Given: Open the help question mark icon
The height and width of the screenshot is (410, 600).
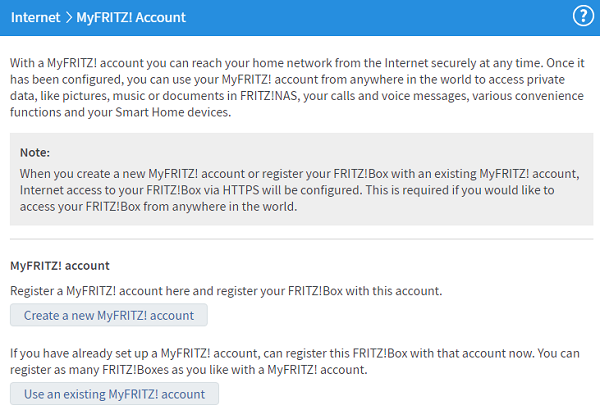Looking at the screenshot, I should pyautogui.click(x=583, y=16).
